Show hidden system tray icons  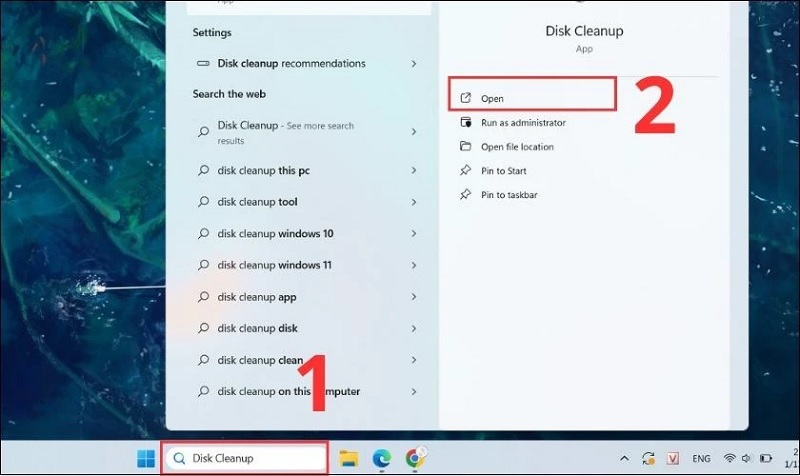[625, 458]
